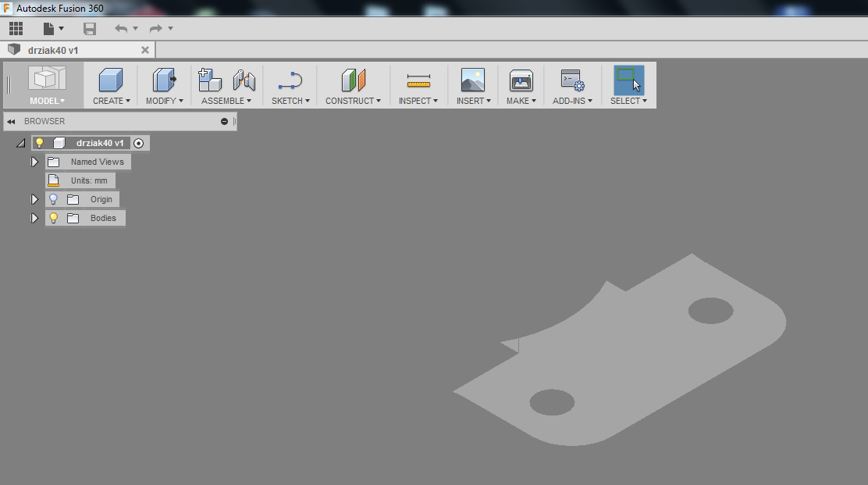Toggle the Origin folder lightbulb

coord(54,199)
